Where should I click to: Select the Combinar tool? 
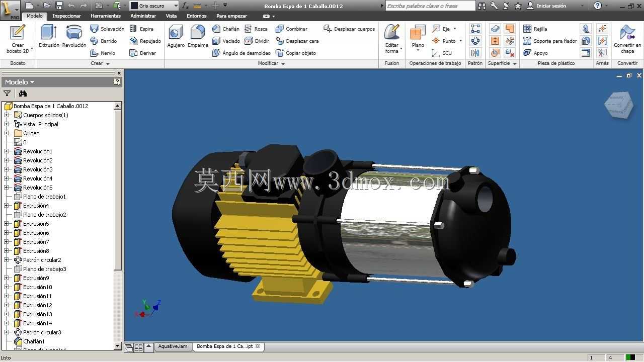[x=291, y=29]
